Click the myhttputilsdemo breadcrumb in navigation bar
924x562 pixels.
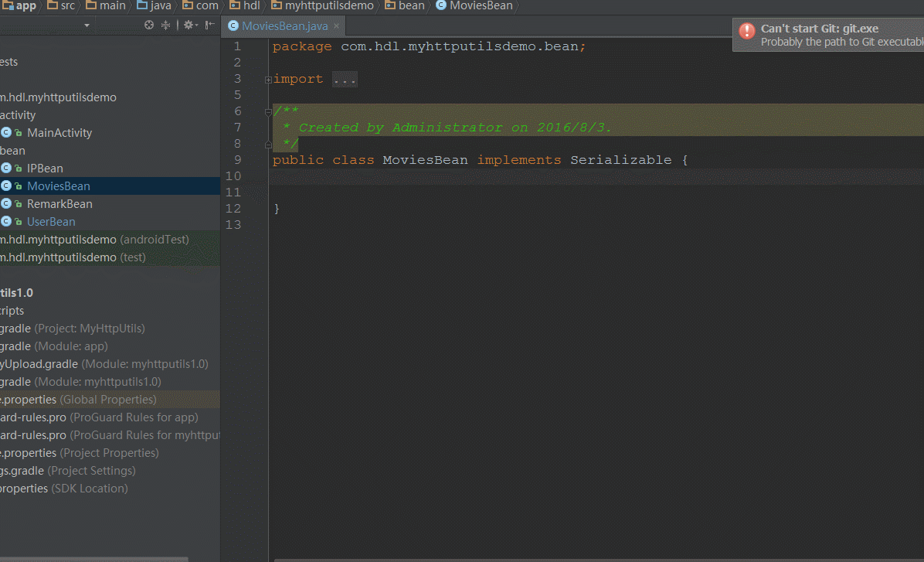point(329,5)
